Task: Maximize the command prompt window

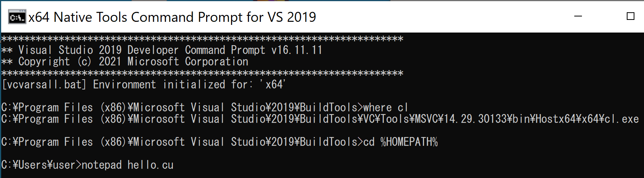Action: click(631, 16)
